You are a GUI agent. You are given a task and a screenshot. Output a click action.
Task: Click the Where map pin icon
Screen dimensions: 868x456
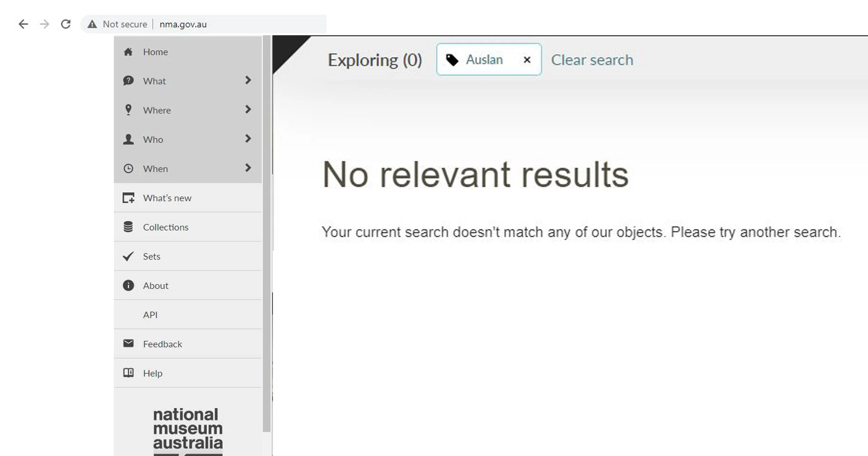[128, 110]
